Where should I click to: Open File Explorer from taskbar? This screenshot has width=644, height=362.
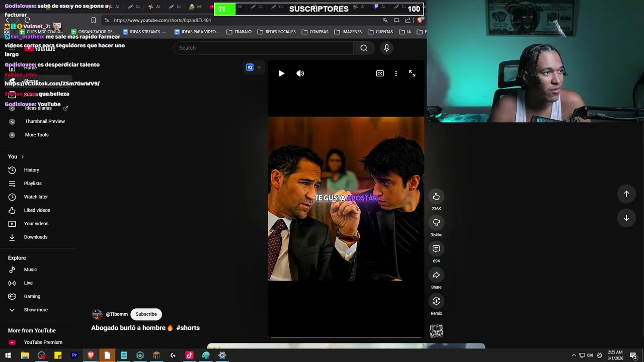tap(25, 355)
